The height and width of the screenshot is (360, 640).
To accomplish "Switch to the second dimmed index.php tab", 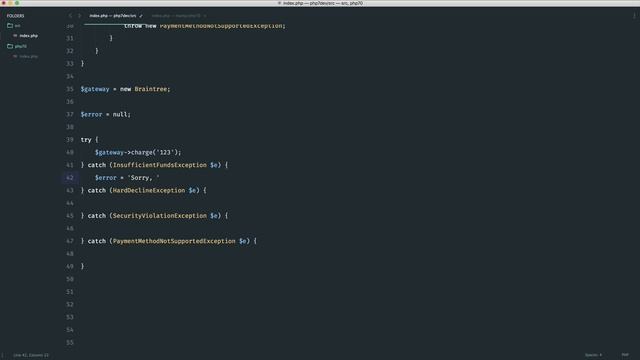I will pyautogui.click(x=176, y=16).
